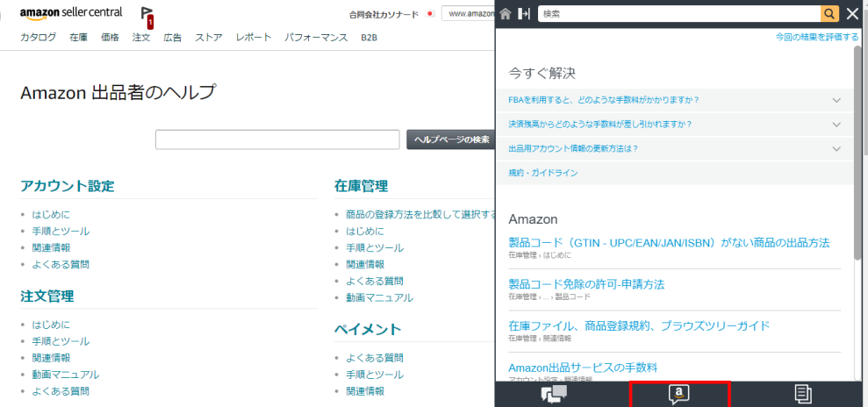Close the help panel with X
The width and height of the screenshot is (868, 407).
click(x=852, y=14)
